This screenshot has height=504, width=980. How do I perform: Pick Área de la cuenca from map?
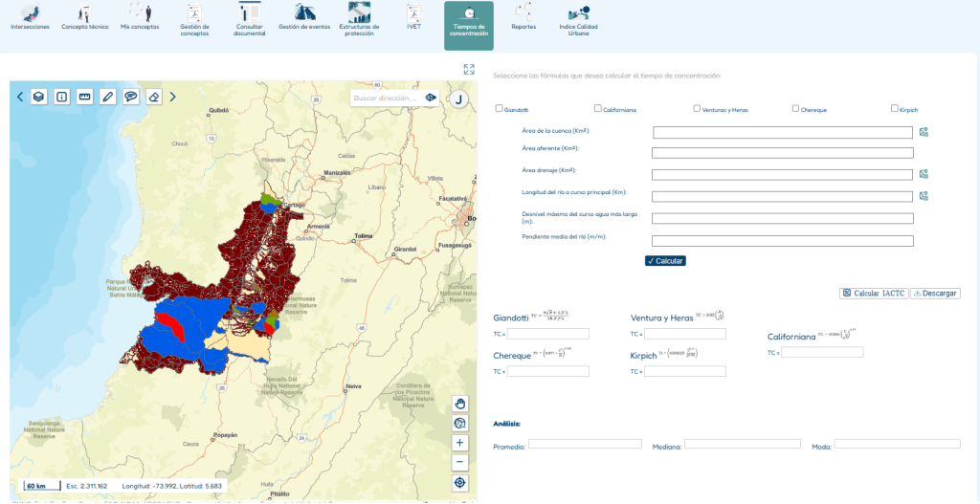924,132
